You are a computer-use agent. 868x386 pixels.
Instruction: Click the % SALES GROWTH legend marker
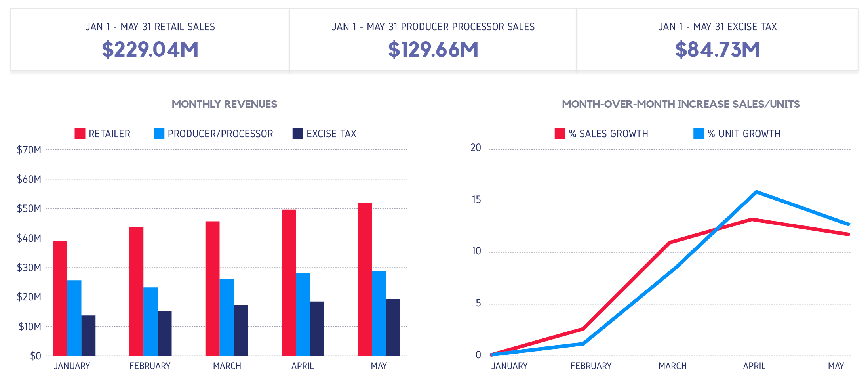click(560, 134)
